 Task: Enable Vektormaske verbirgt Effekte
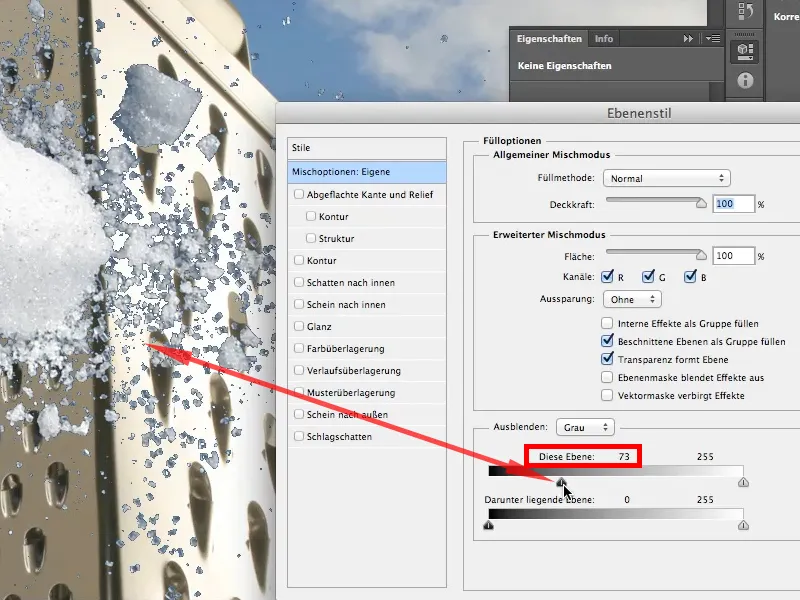point(607,395)
